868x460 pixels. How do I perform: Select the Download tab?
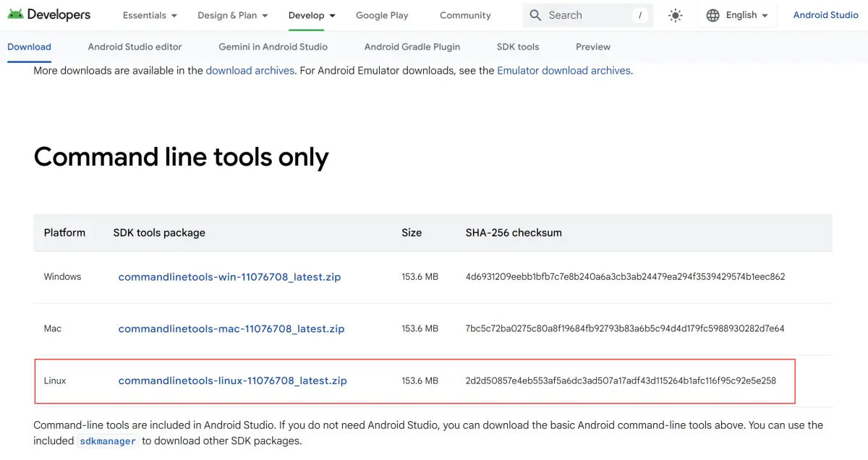(29, 46)
